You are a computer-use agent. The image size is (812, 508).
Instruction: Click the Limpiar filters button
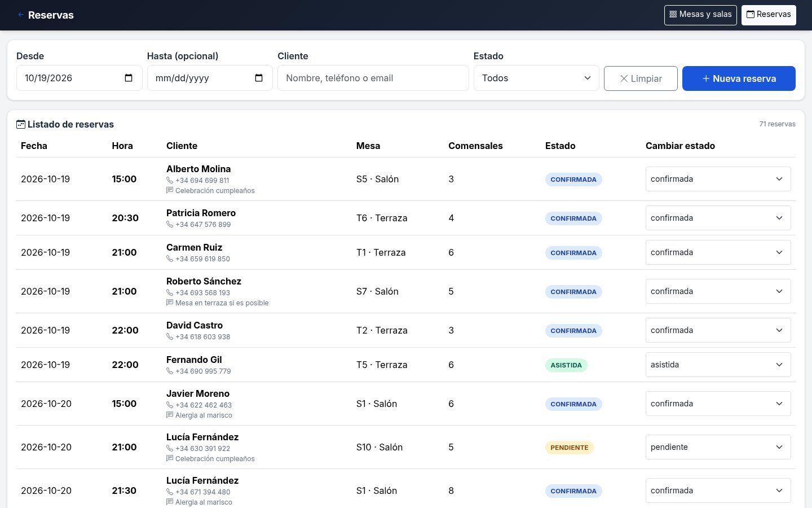pyautogui.click(x=641, y=78)
